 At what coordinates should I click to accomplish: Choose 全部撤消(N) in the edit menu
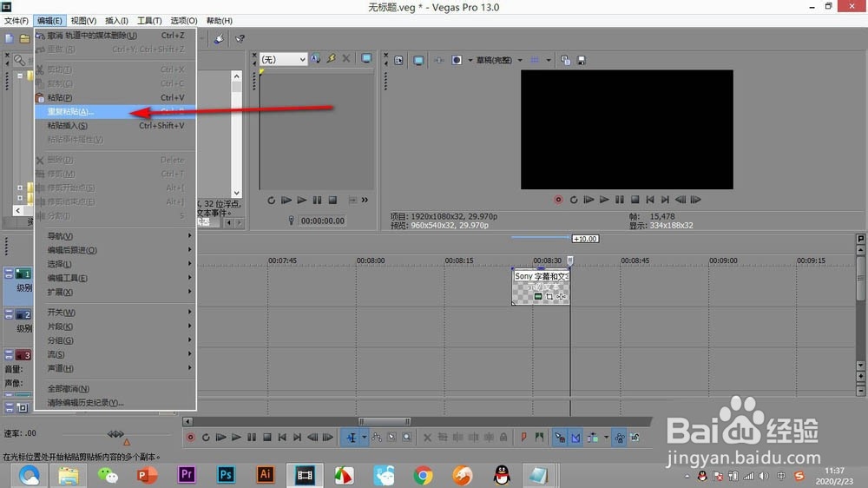[115, 389]
